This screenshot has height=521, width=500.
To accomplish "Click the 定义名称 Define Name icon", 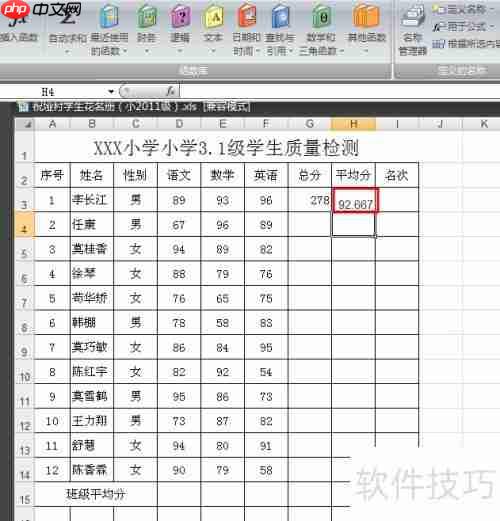I will coord(438,9).
